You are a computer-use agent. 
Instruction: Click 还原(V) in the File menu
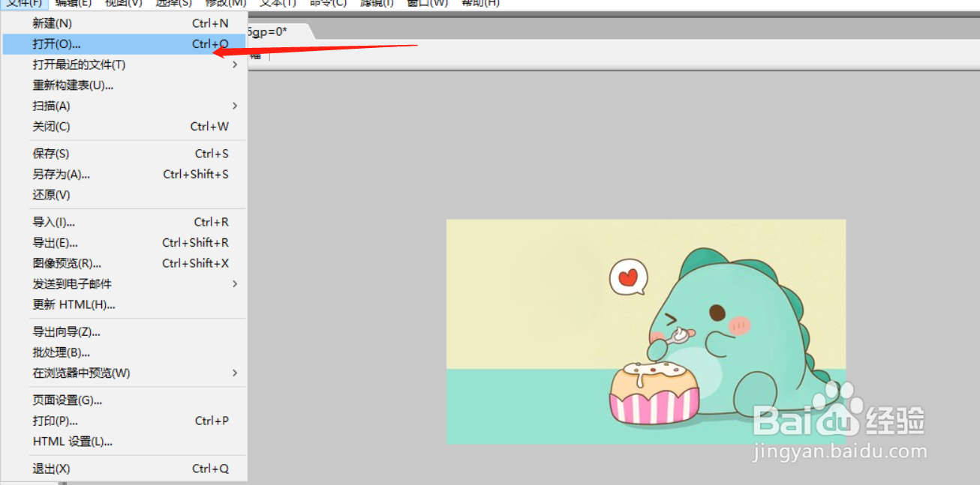[x=125, y=195]
